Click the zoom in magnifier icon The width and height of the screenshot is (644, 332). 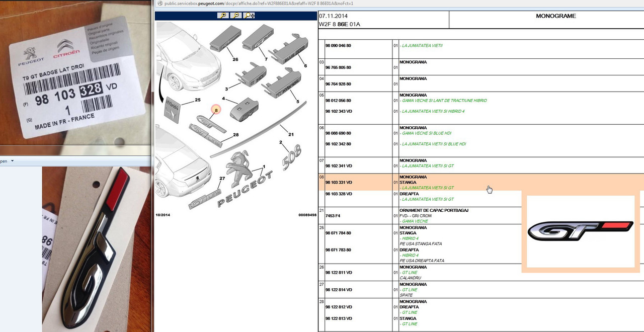[x=222, y=16]
